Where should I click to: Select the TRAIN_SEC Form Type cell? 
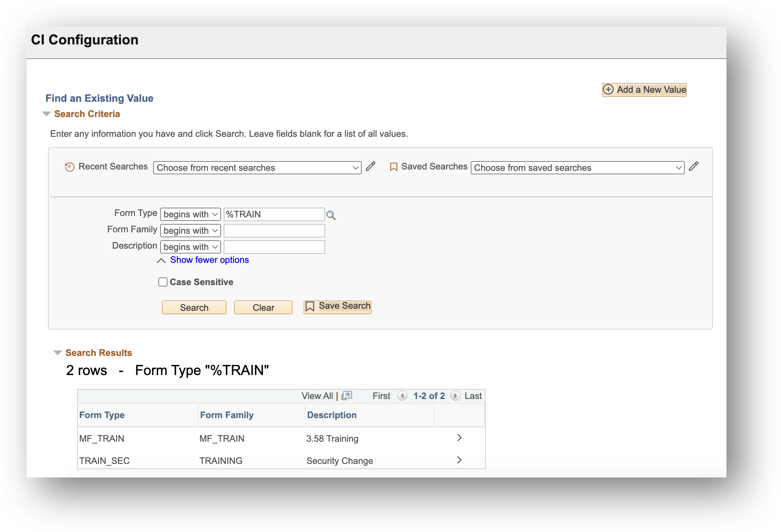[104, 461]
